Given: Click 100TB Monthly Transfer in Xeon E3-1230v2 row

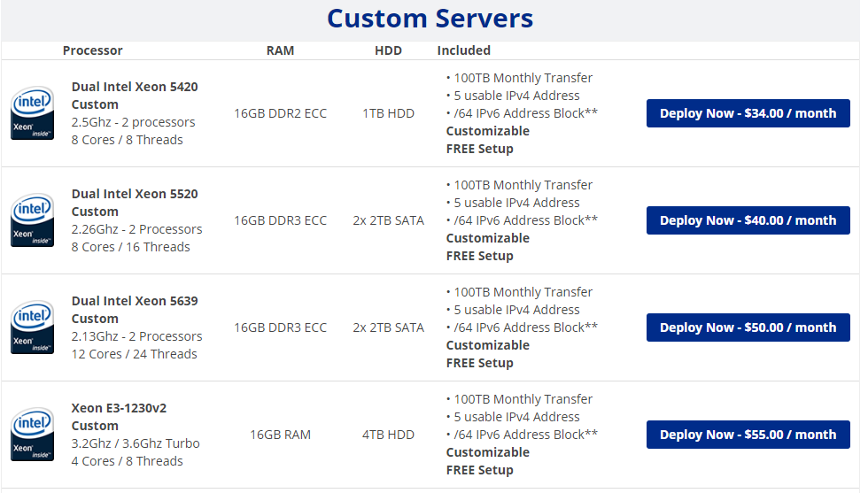Looking at the screenshot, I should [523, 399].
